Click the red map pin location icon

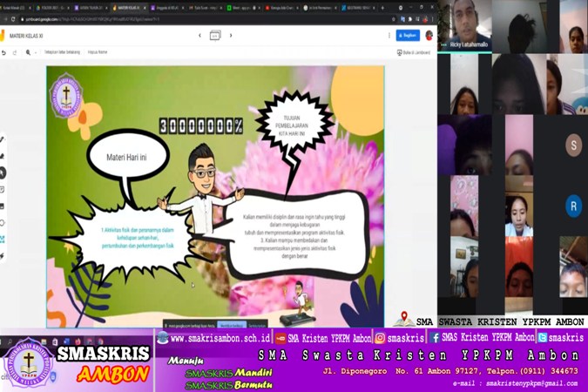tap(404, 317)
